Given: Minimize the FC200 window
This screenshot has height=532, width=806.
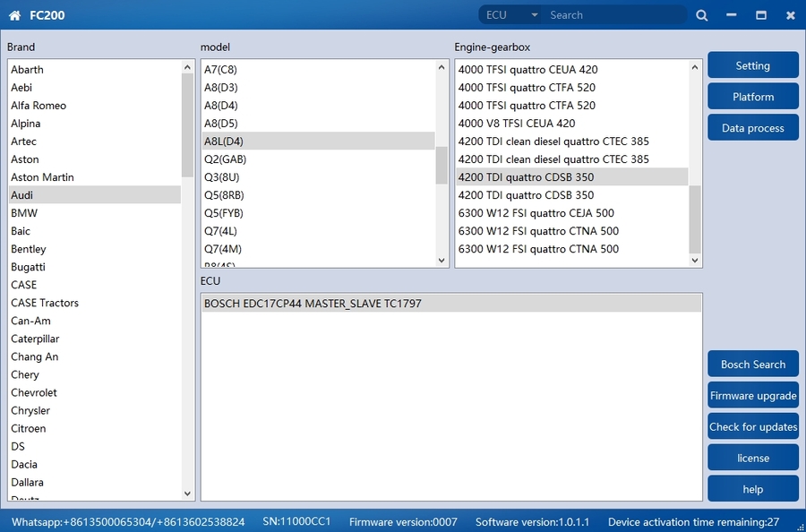Looking at the screenshot, I should tap(731, 15).
